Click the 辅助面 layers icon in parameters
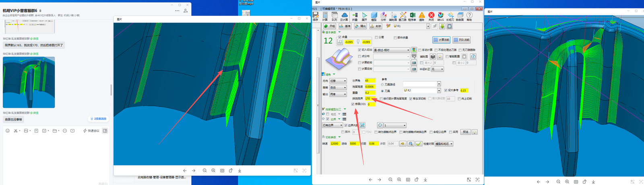The width and height of the screenshot is (644, 185). click(433, 57)
